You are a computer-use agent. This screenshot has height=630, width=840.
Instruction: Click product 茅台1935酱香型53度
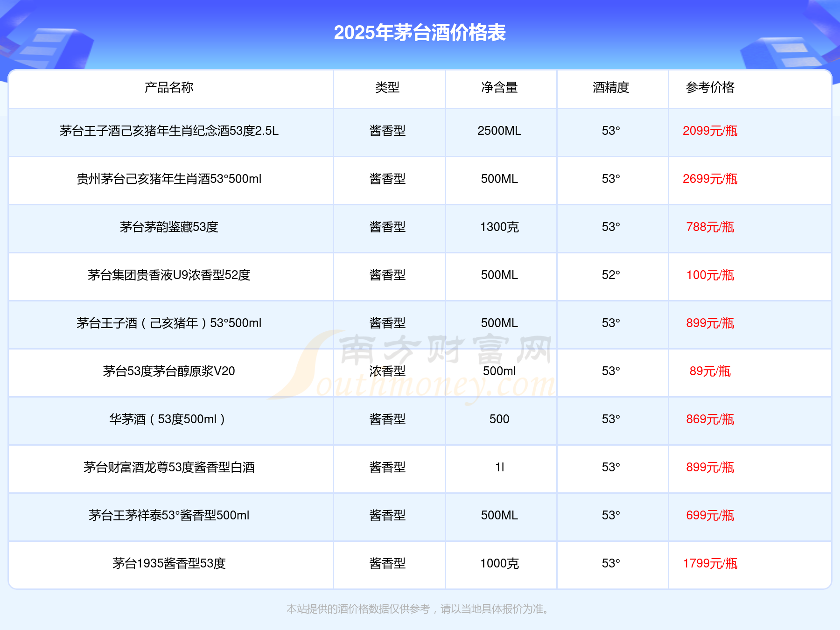[169, 563]
